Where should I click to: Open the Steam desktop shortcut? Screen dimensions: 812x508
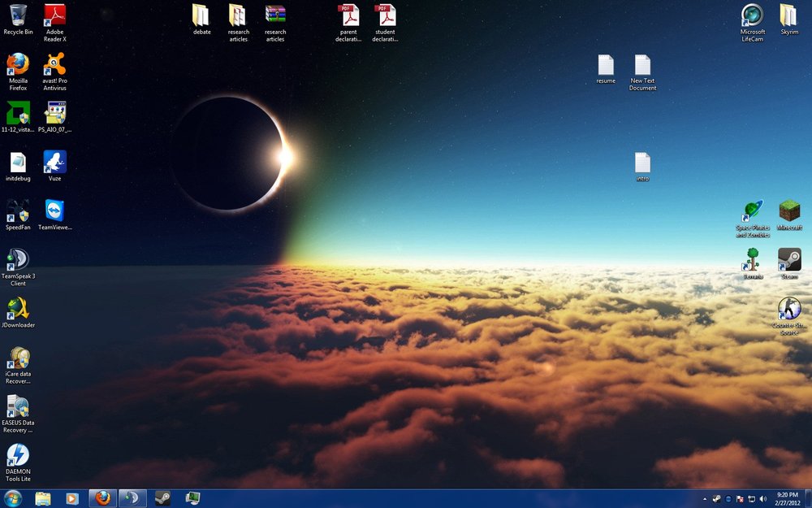click(x=789, y=263)
